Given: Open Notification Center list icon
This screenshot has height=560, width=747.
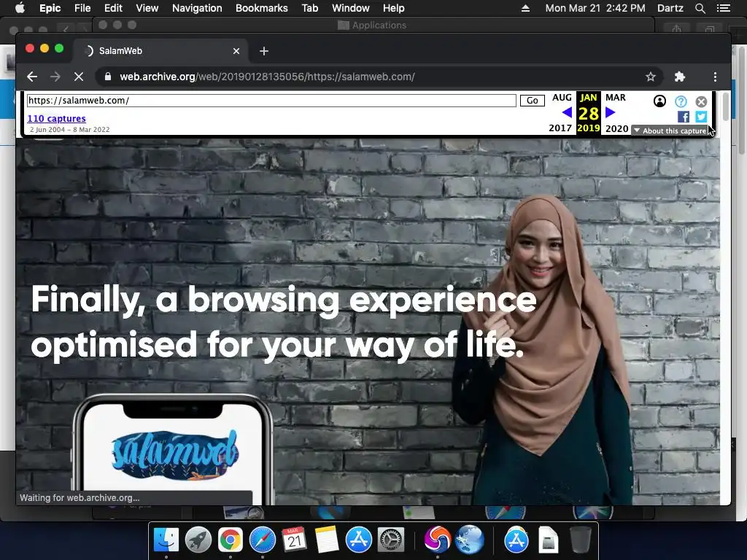Looking at the screenshot, I should click(724, 8).
